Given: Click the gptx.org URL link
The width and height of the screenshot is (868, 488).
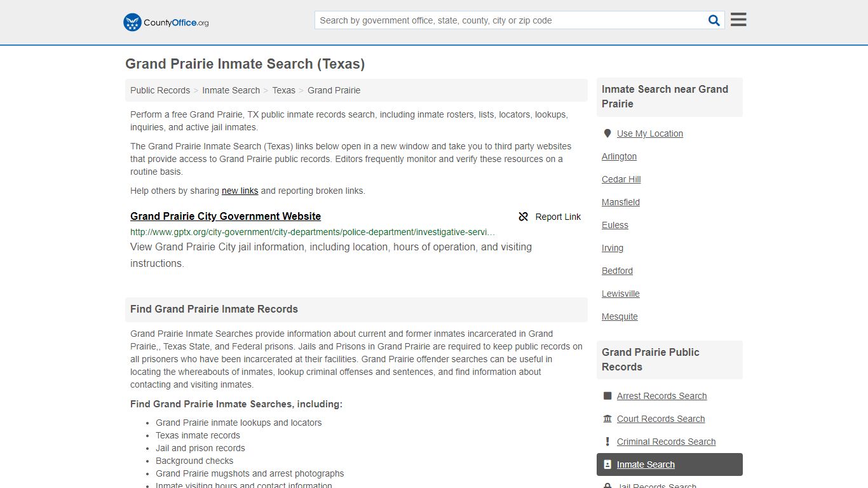Looking at the screenshot, I should tap(313, 232).
